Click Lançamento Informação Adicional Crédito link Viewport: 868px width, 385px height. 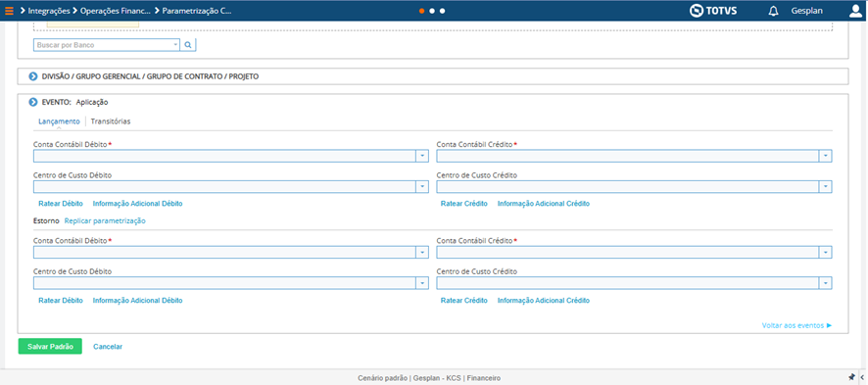coord(544,204)
